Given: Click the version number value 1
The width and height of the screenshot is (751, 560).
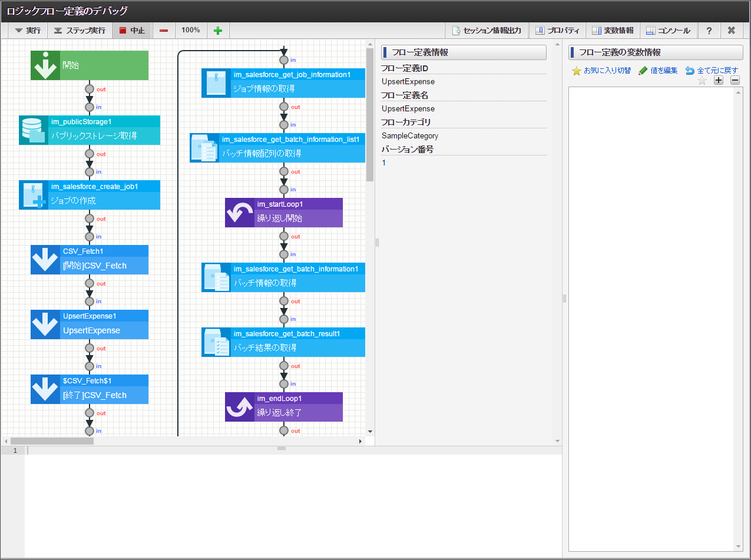Looking at the screenshot, I should point(384,163).
